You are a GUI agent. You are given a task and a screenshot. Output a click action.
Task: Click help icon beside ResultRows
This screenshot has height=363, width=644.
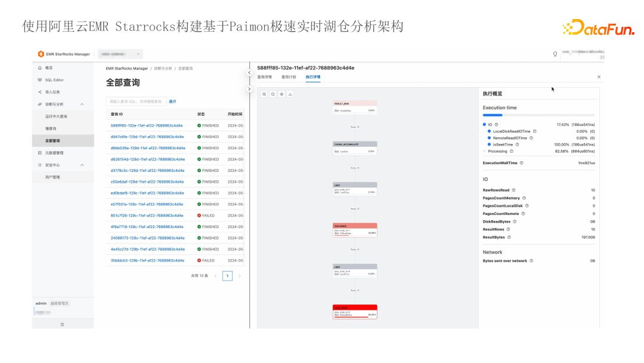click(x=508, y=229)
